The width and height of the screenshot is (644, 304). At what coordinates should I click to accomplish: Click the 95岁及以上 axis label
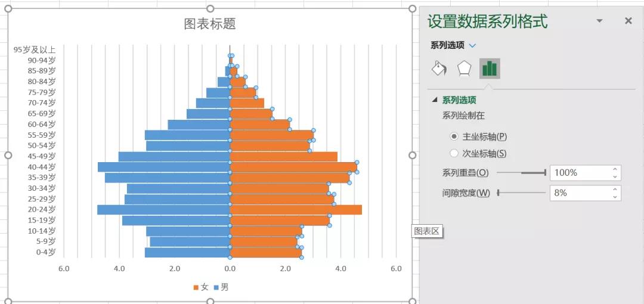point(35,49)
